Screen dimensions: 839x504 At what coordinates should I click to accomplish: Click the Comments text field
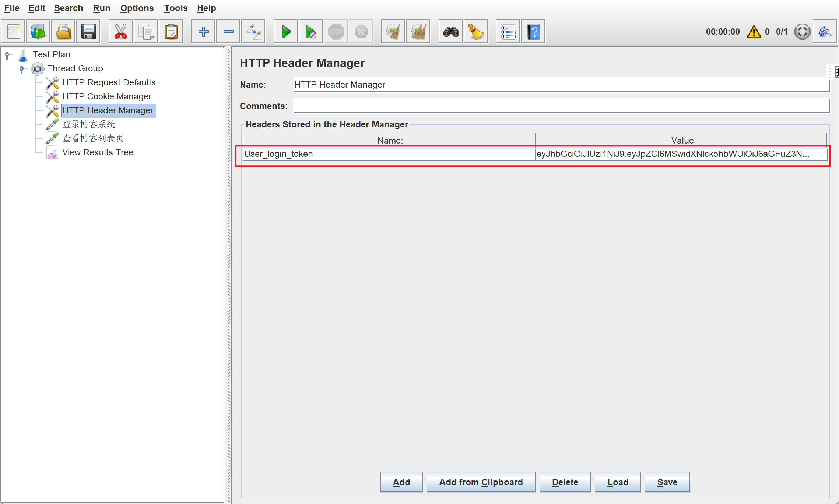[561, 106]
